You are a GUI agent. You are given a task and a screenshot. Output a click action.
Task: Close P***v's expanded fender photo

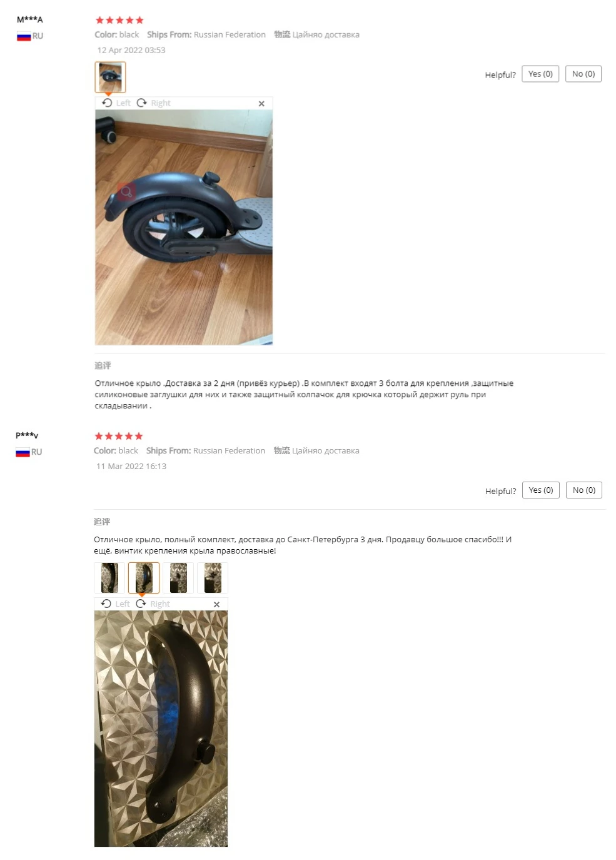[x=216, y=605]
